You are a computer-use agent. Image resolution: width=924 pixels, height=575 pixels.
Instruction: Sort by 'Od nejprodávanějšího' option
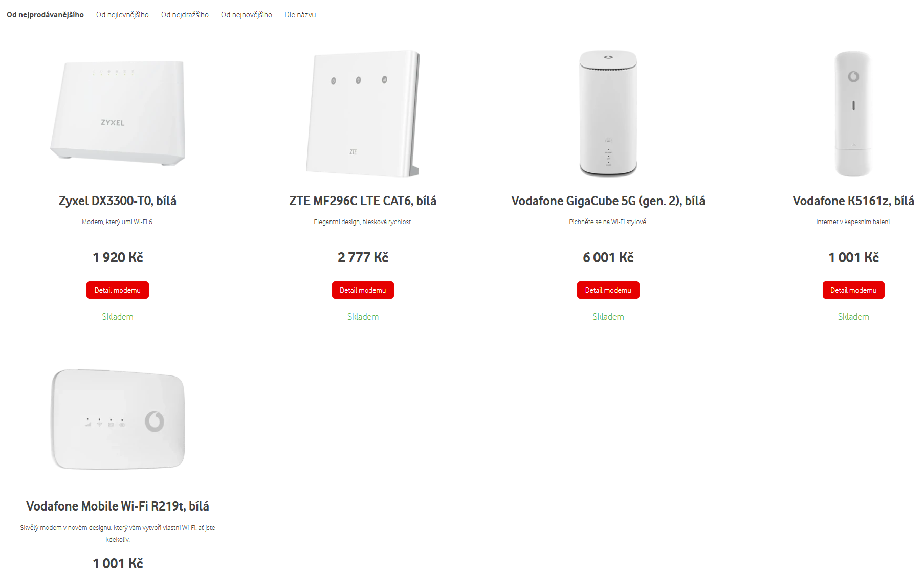point(45,15)
